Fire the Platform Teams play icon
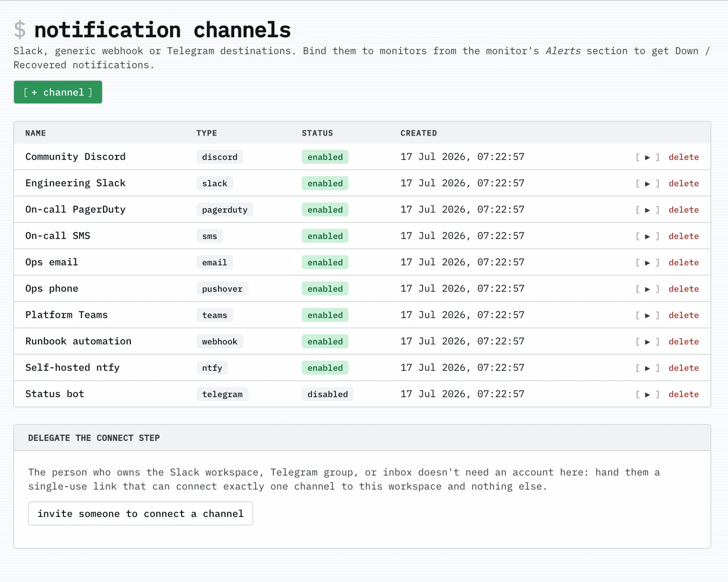728x582 pixels. (647, 315)
